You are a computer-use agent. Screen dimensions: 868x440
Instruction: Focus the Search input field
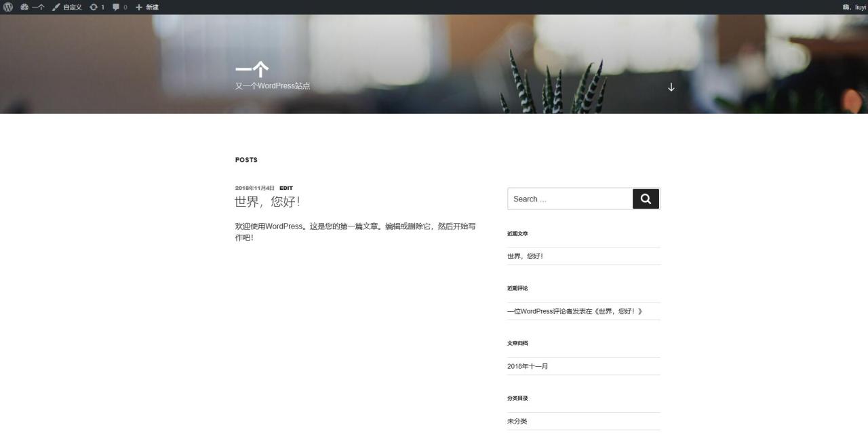point(570,199)
